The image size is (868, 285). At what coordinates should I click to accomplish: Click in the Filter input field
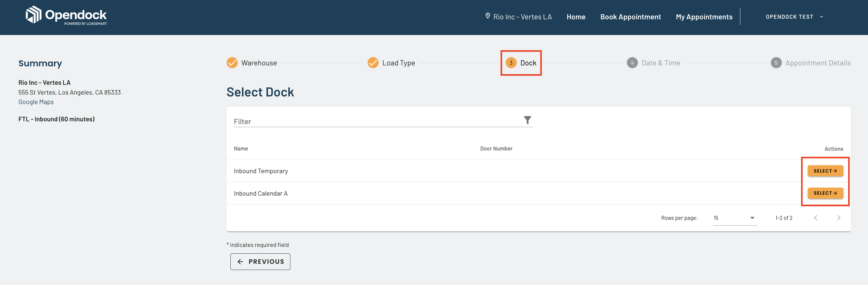(x=377, y=122)
